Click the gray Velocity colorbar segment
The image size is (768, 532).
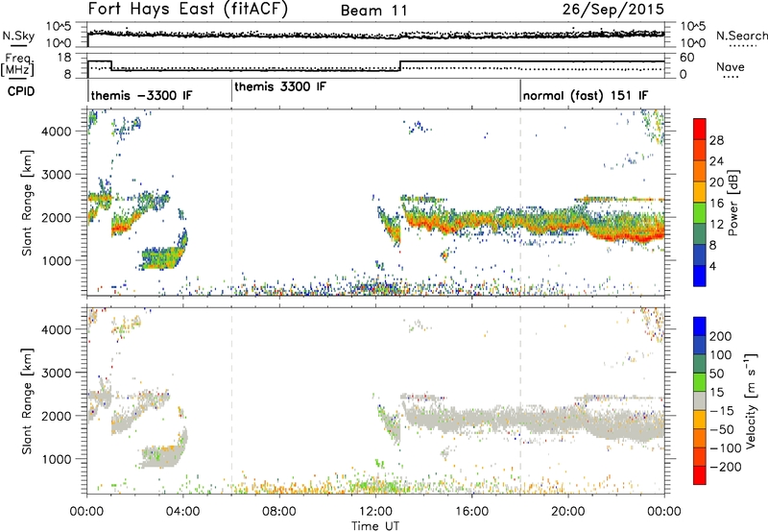click(700, 400)
